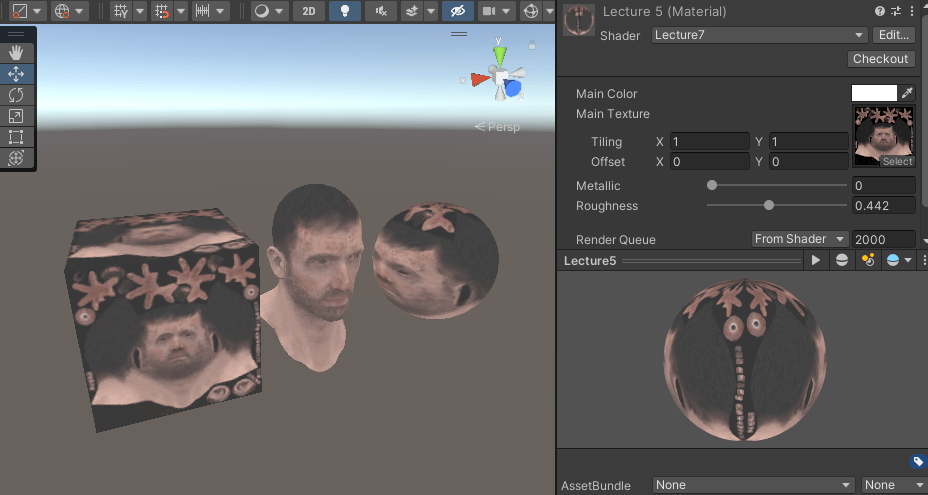Toggle grid visibility icon in scene toolbar
The image size is (928, 495).
point(121,11)
